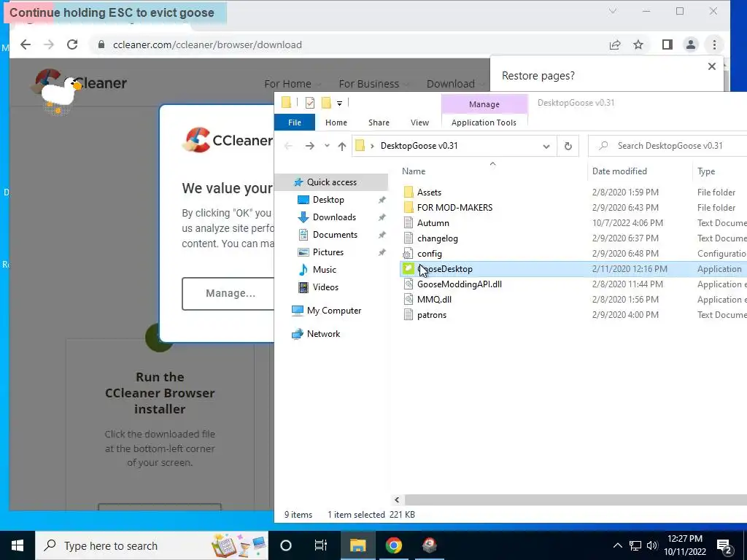Open Chrome side panel icon
This screenshot has width=747, height=560.
click(x=667, y=44)
